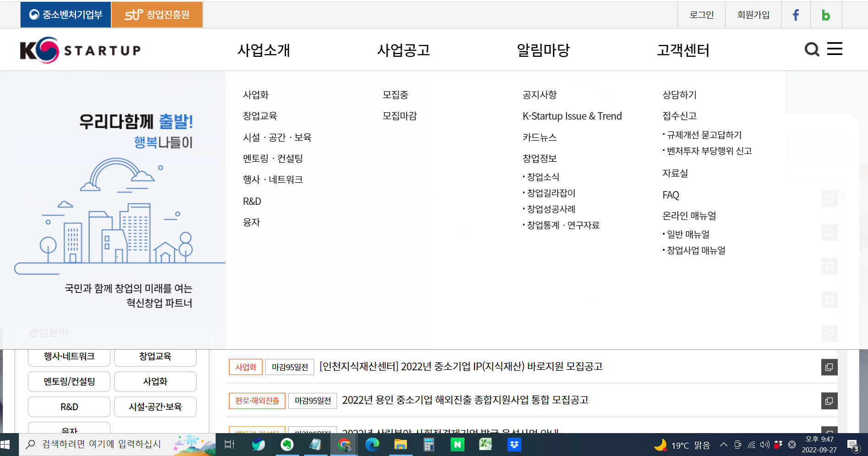
Task: Open 창업성공사례 link
Action: pos(551,209)
